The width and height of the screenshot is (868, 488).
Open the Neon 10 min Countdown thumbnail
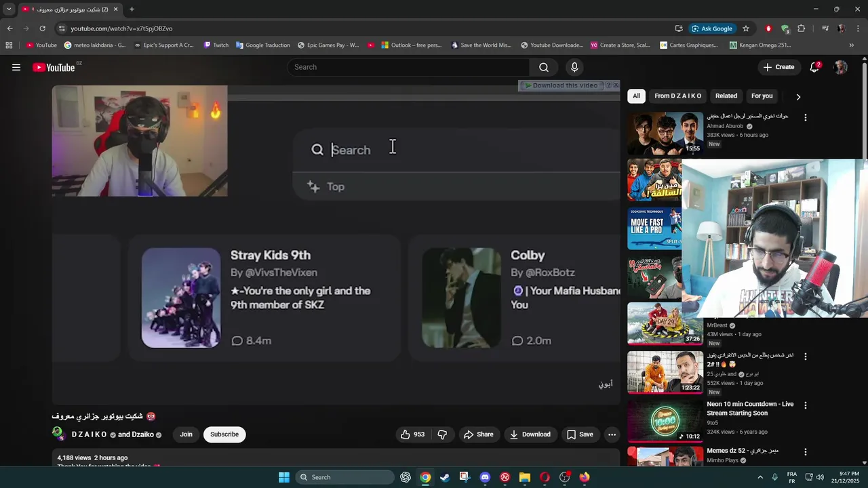coord(665,421)
